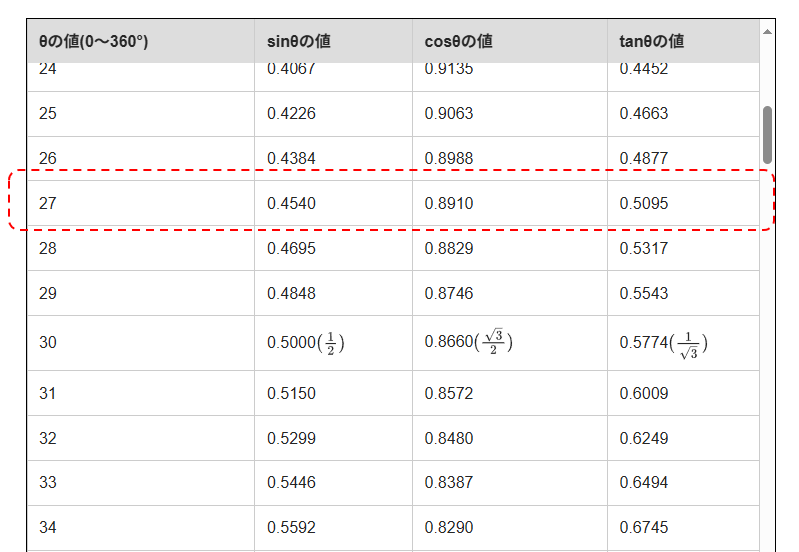799x552 pixels.
Task: Click the scrollbar up arrow
Action: pos(767,32)
